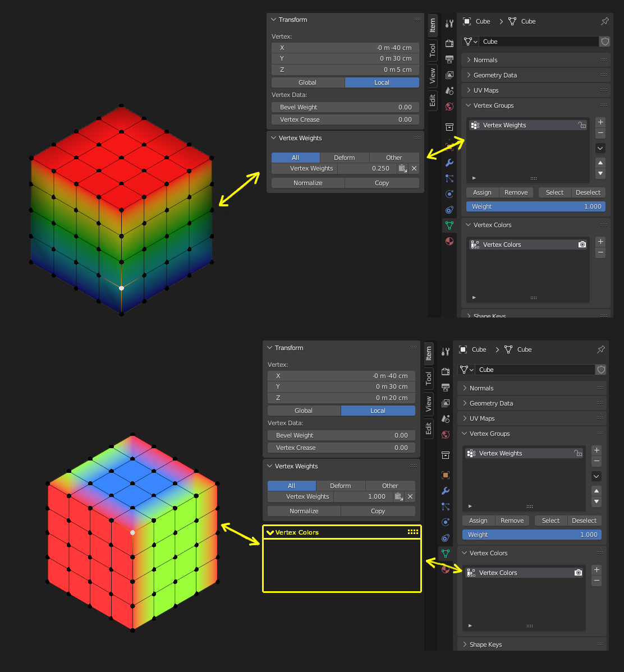The width and height of the screenshot is (624, 672).
Task: Select Local option in upper Transform panel
Action: (x=382, y=82)
